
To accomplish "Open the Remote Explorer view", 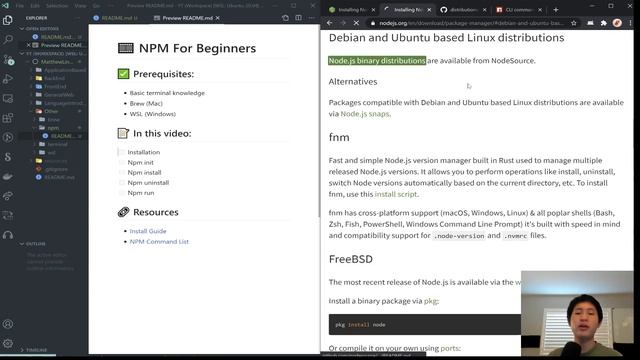I will 8,98.
